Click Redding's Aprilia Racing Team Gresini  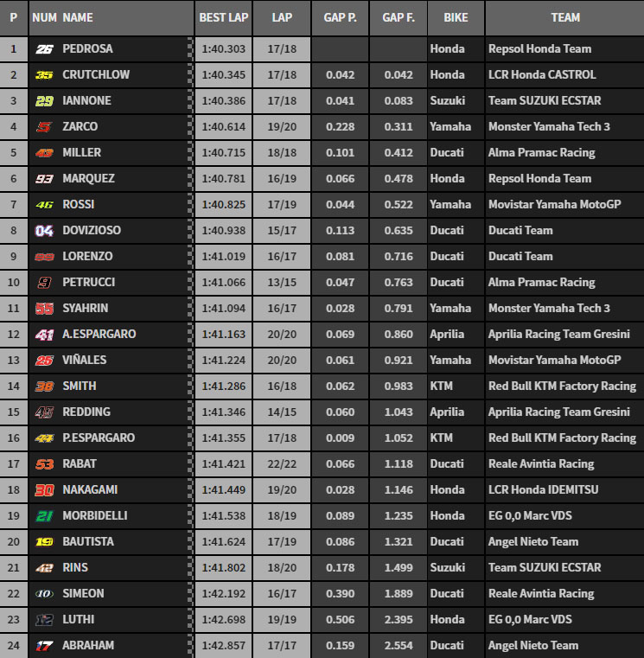(558, 412)
